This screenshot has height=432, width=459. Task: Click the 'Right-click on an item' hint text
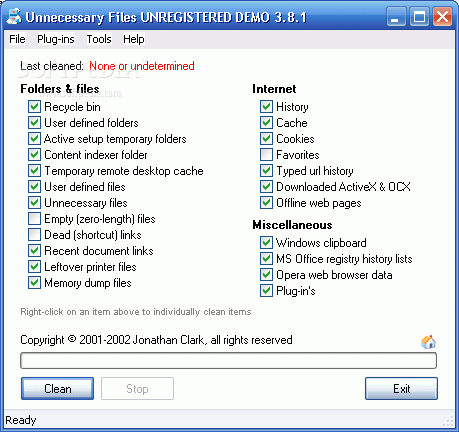click(136, 312)
